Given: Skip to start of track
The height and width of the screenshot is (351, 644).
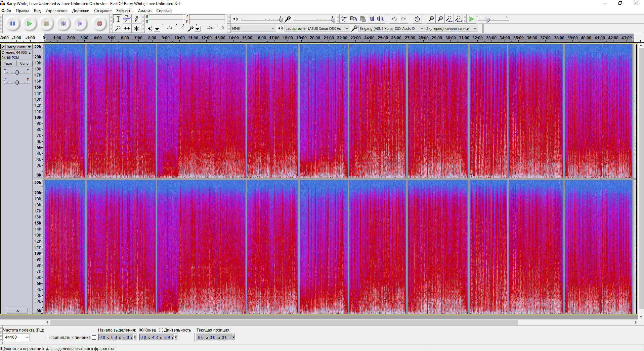Looking at the screenshot, I should 63,23.
